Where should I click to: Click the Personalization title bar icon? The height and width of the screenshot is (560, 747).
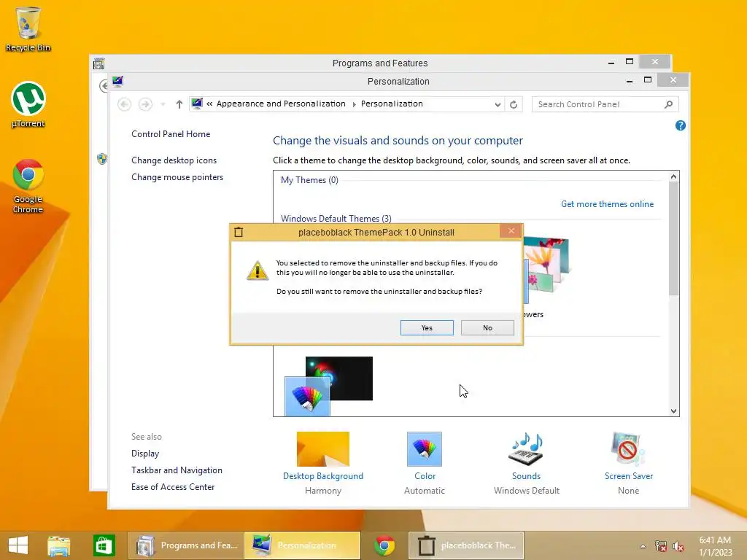click(x=117, y=82)
